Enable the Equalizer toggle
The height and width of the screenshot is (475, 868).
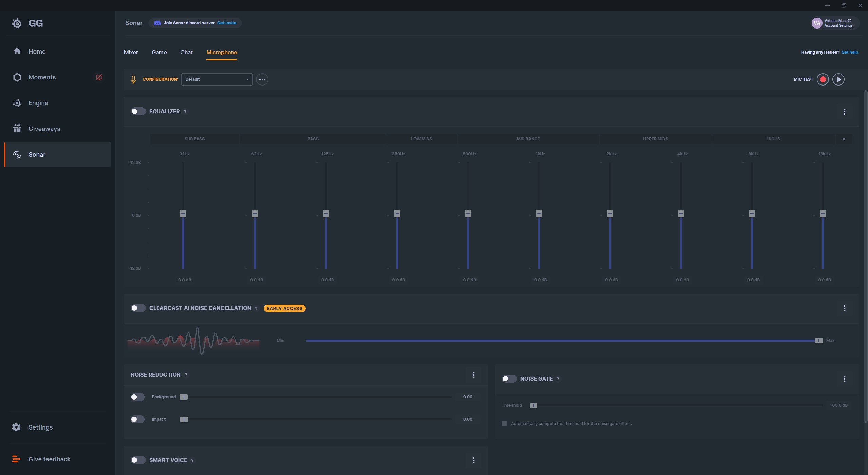click(x=138, y=111)
